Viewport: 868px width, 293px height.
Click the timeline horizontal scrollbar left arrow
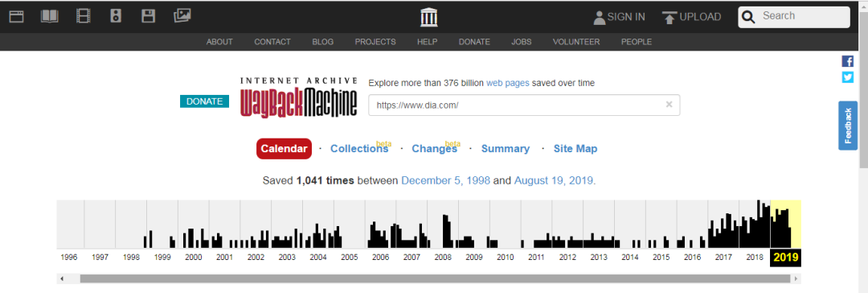(x=62, y=279)
